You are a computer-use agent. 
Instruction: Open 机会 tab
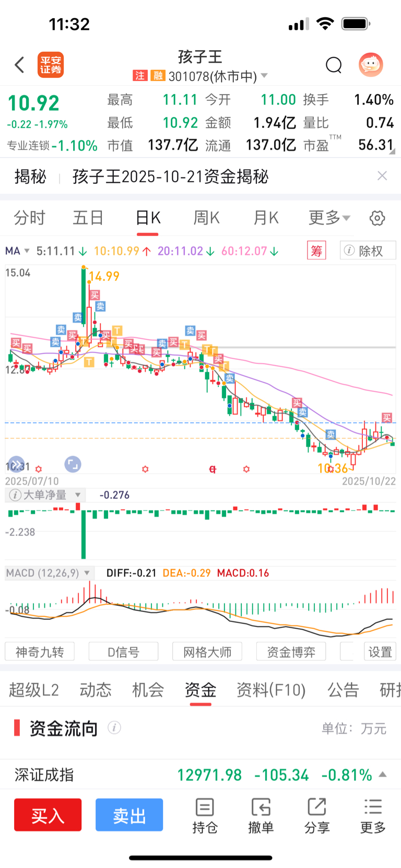(x=148, y=690)
